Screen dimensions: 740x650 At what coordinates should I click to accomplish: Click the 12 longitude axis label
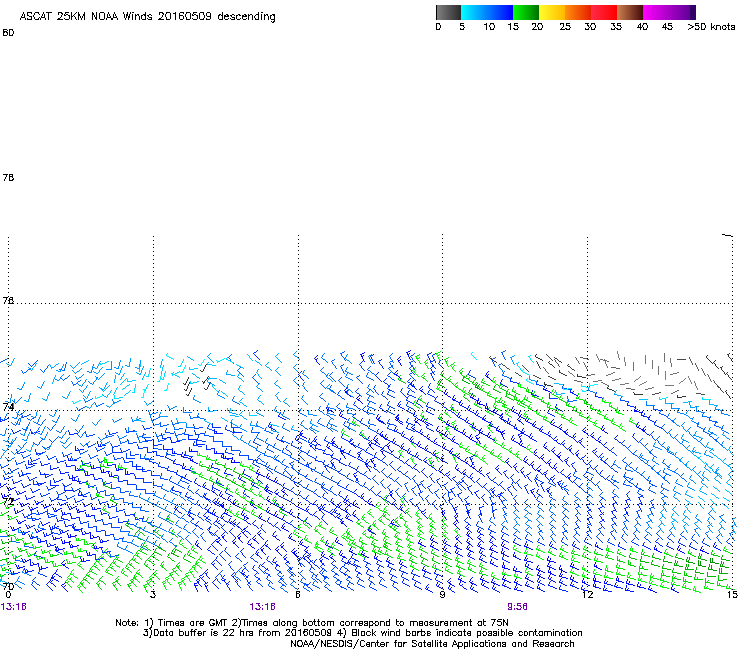pyautogui.click(x=588, y=595)
